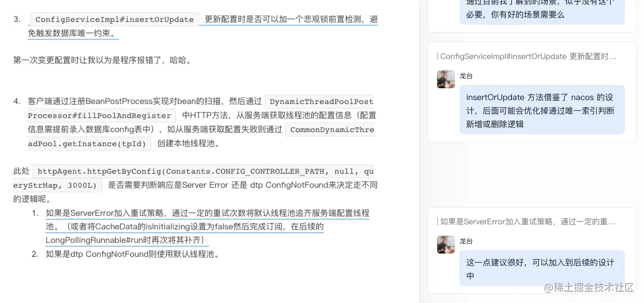Click 龙台's avatar in the insertOrUpdate comment
This screenshot has width=644, height=303.
445,79
